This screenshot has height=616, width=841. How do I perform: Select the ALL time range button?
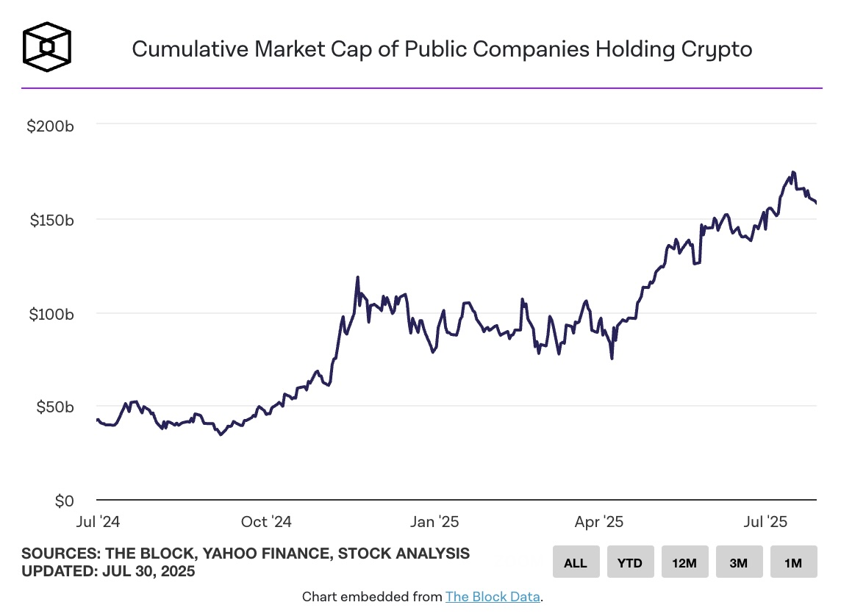click(576, 562)
